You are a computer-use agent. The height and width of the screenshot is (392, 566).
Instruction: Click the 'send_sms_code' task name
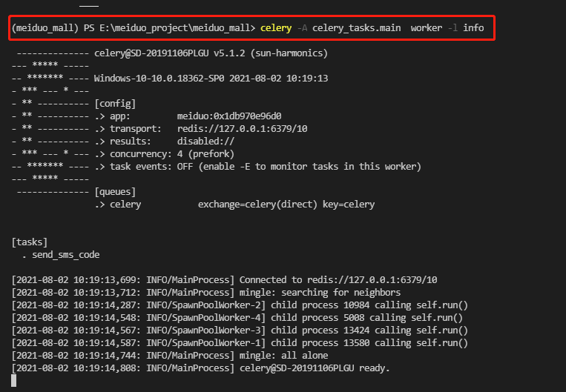coord(66,255)
